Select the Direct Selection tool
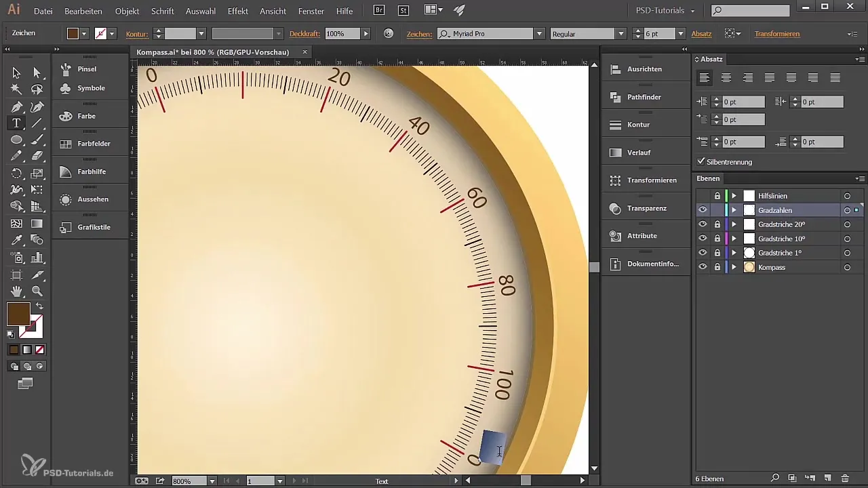Screen dimensions: 868x488 click(x=37, y=73)
